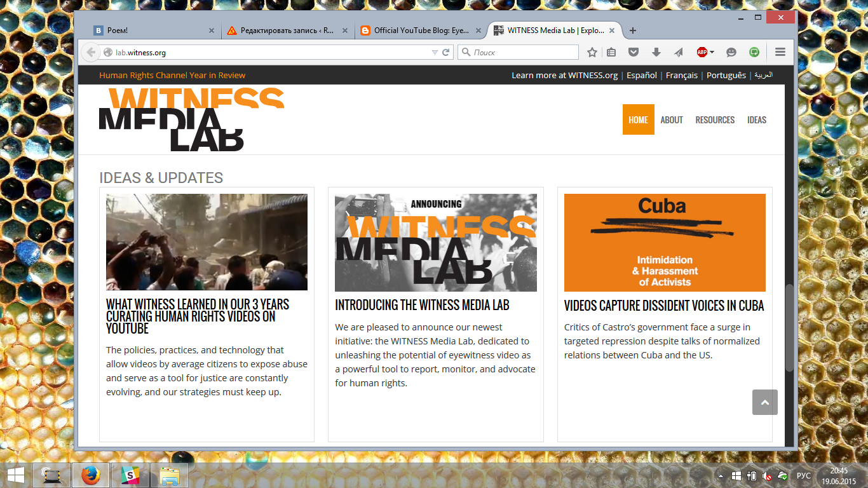Close the Роем! tab

click(212, 30)
